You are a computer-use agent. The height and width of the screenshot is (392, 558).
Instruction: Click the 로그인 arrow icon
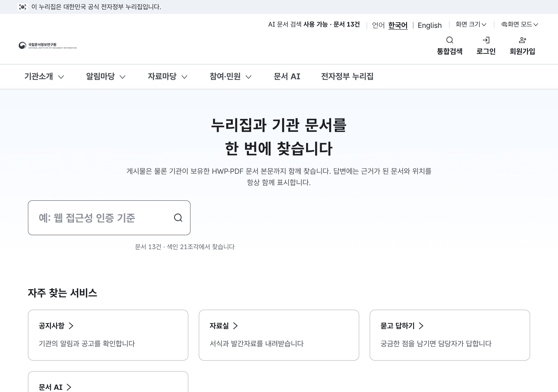click(486, 40)
